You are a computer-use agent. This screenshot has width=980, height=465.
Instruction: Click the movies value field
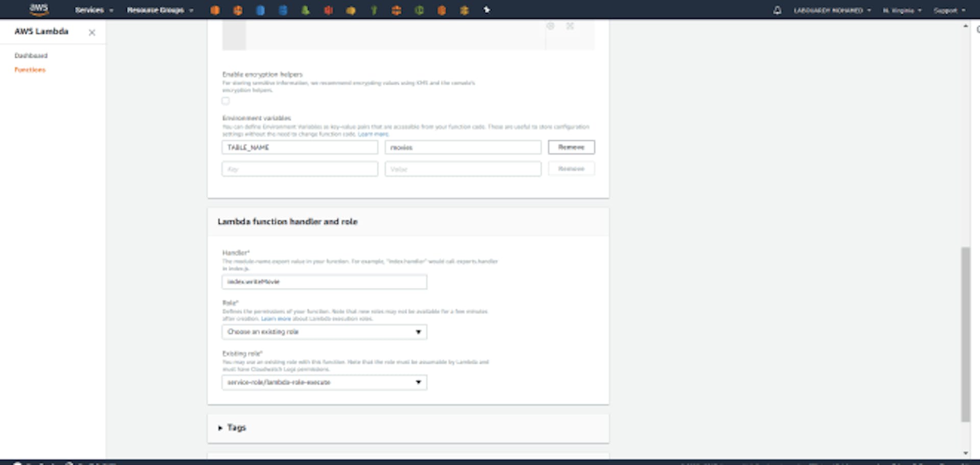(463, 148)
